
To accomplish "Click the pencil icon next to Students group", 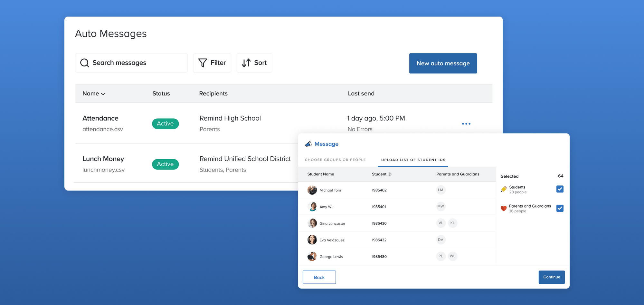I will click(x=504, y=189).
